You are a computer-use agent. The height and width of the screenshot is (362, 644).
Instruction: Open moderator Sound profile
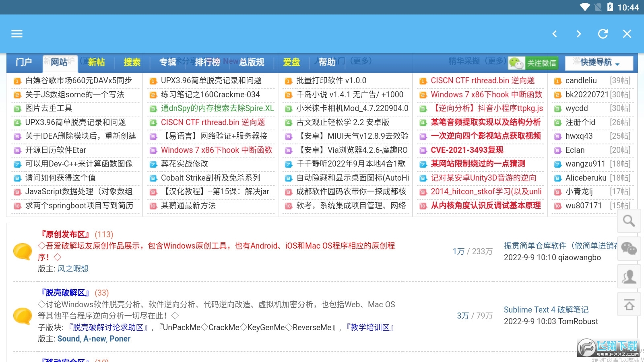pyautogui.click(x=69, y=339)
